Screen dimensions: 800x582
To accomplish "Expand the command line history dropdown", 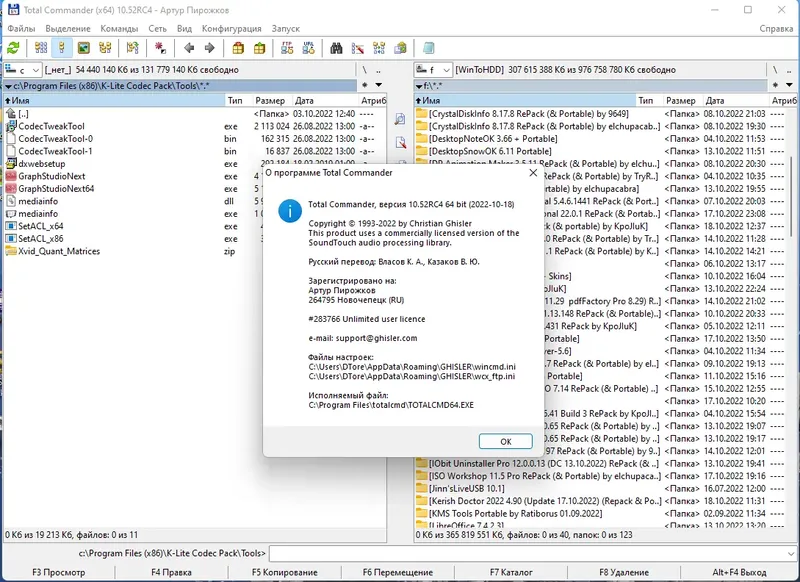I will tap(791, 553).
